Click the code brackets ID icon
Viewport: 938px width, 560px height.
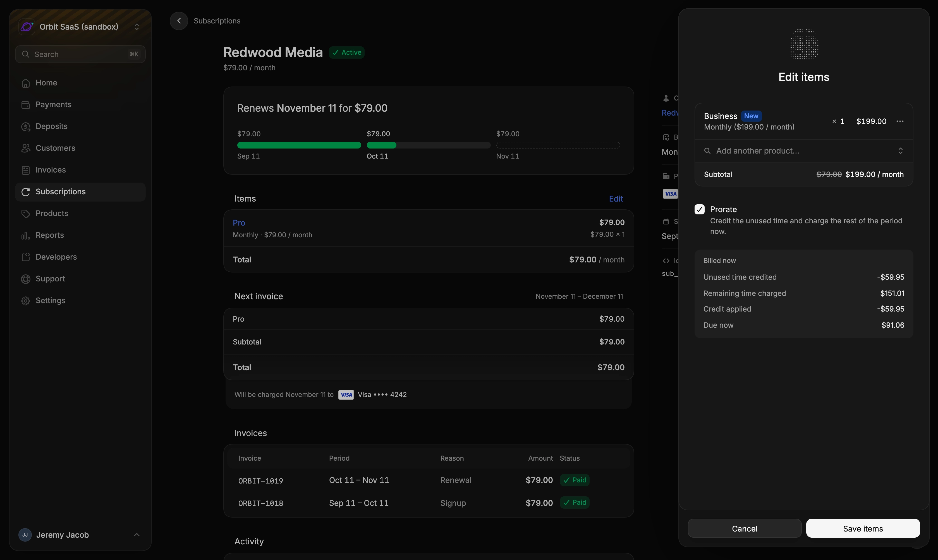click(666, 261)
